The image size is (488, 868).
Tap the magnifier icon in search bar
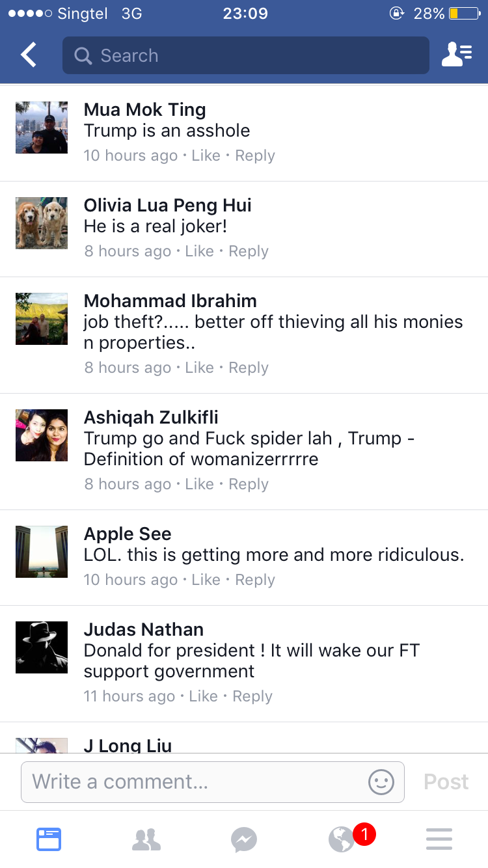click(83, 56)
